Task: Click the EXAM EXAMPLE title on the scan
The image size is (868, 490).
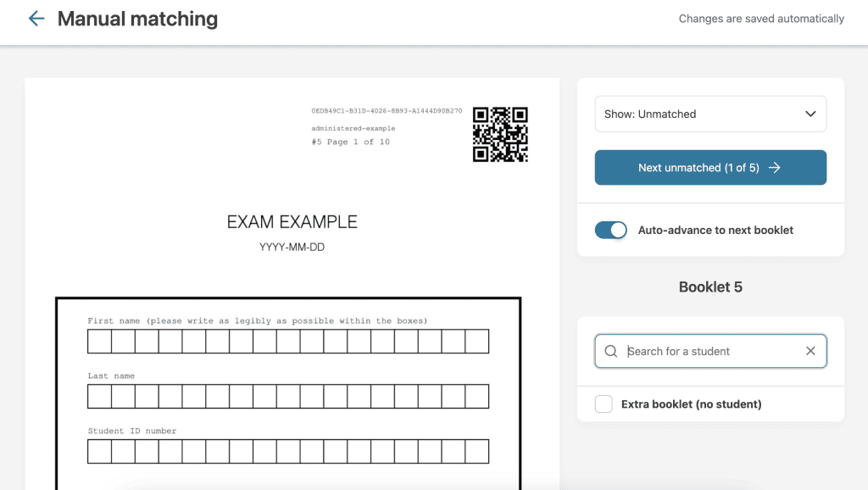Action: [292, 222]
